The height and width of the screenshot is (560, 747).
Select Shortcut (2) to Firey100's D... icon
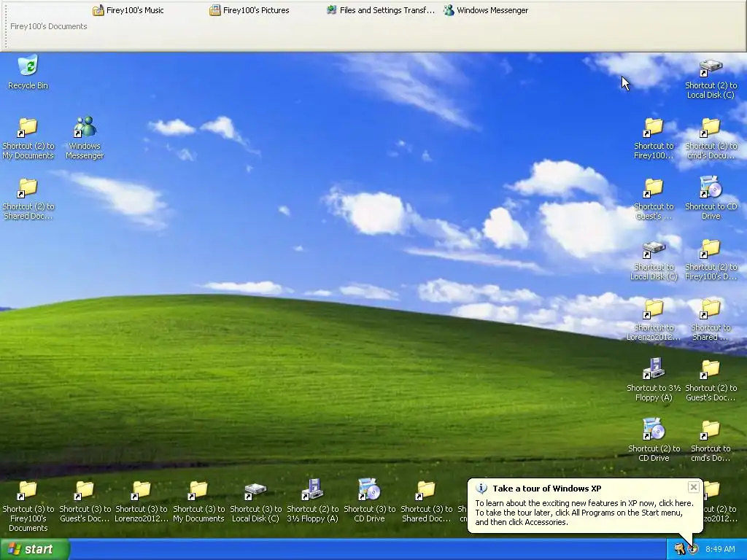tap(711, 259)
